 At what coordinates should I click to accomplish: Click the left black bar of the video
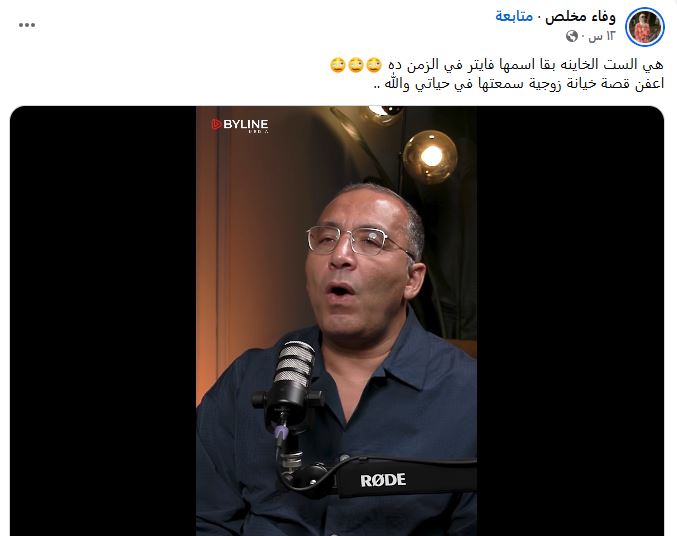[103, 321]
